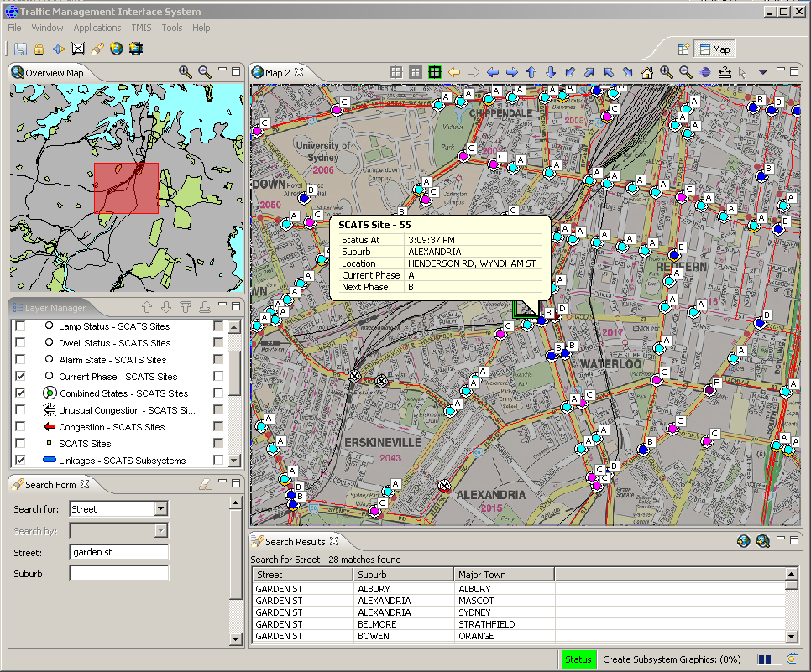Click the home icon in Map 2 toolbar
Viewport: 811px width, 672px height.
pyautogui.click(x=646, y=73)
